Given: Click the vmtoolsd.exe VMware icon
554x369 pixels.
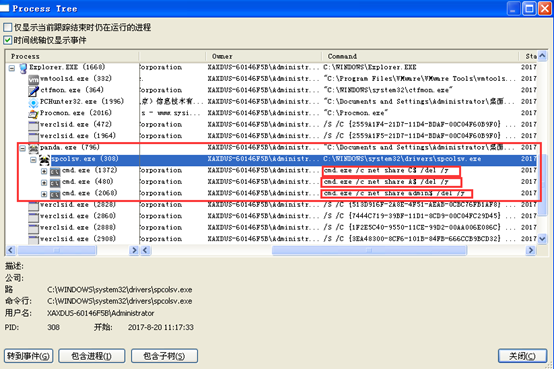Looking at the screenshot, I should tap(33, 79).
